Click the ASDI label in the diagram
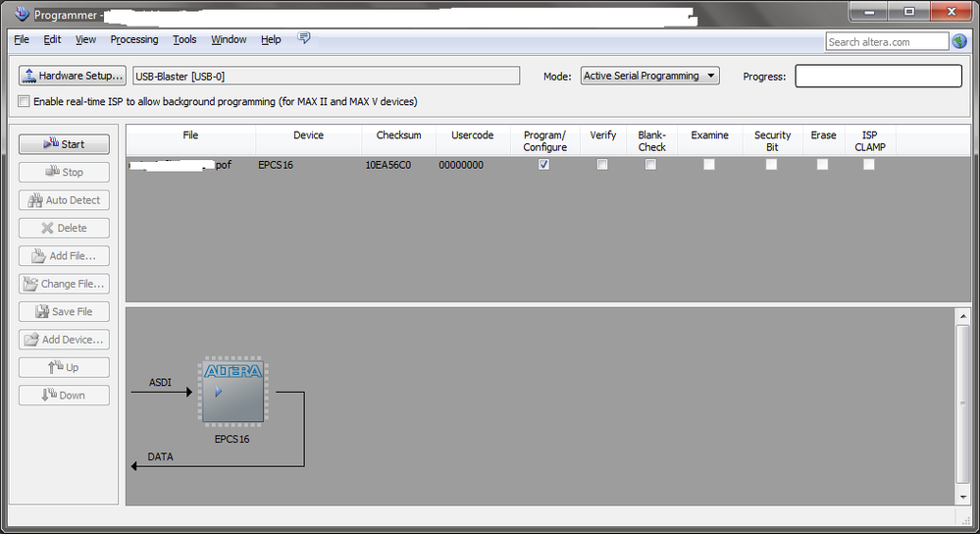980x534 pixels. pos(160,382)
